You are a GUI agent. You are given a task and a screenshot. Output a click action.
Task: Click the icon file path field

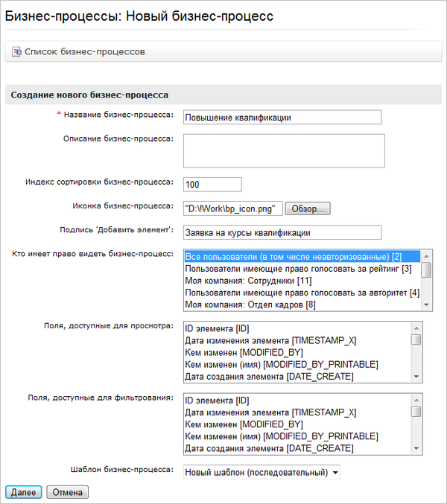[x=232, y=208]
